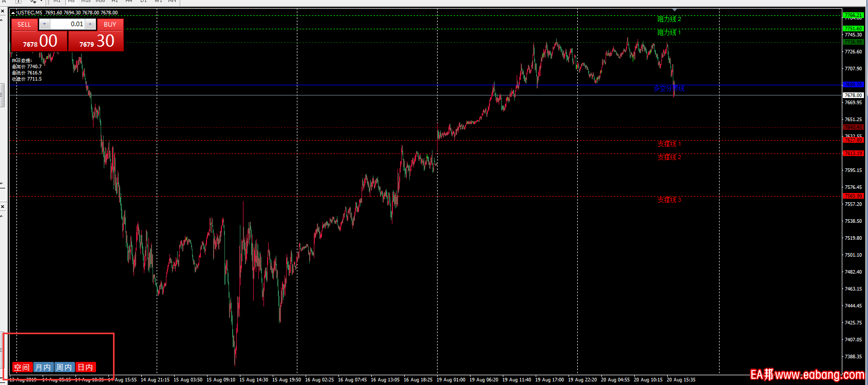This screenshot has width=868, height=385.
Task: Click the 7751.60 green price tag
Action: pyautogui.click(x=853, y=29)
